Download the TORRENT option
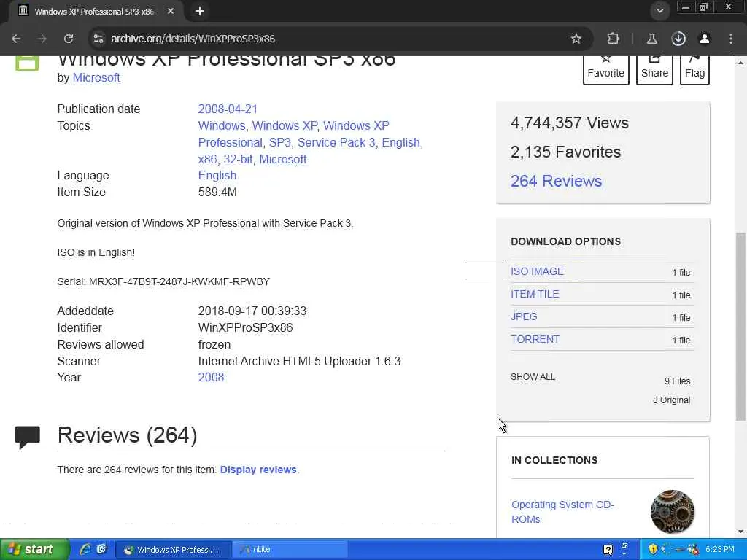Screen dimensions: 747x560 [535, 339]
